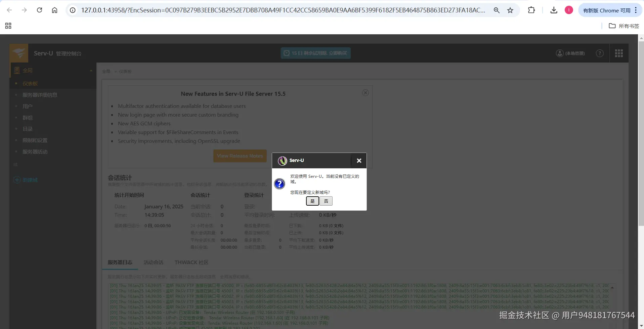Viewport: 644px width, 329px height.
Task: Reload the page
Action: point(39,10)
